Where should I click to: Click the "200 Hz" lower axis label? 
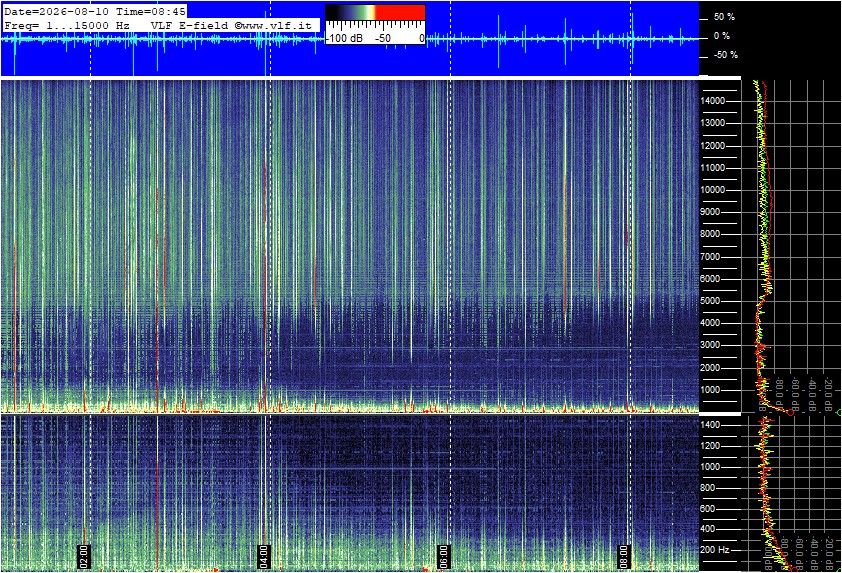pos(715,550)
